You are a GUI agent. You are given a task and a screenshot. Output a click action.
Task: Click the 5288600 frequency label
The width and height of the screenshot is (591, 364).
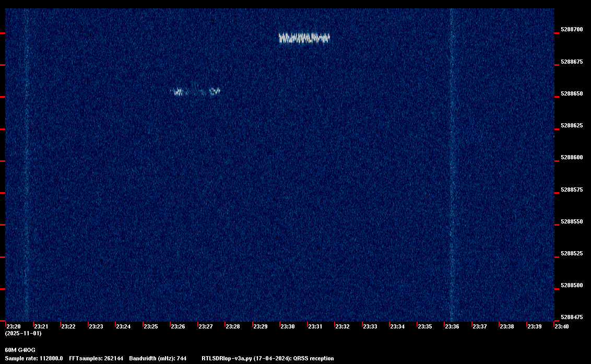pyautogui.click(x=571, y=157)
